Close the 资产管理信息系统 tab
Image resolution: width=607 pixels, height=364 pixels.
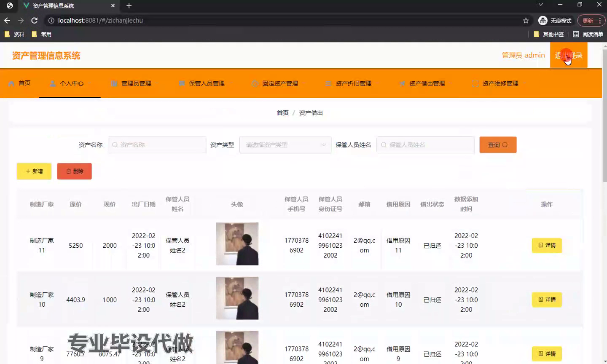tap(113, 5)
